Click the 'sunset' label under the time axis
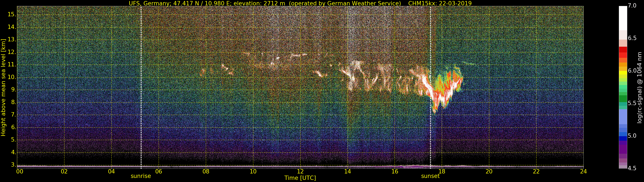This screenshot has height=182, width=644. pos(430,176)
